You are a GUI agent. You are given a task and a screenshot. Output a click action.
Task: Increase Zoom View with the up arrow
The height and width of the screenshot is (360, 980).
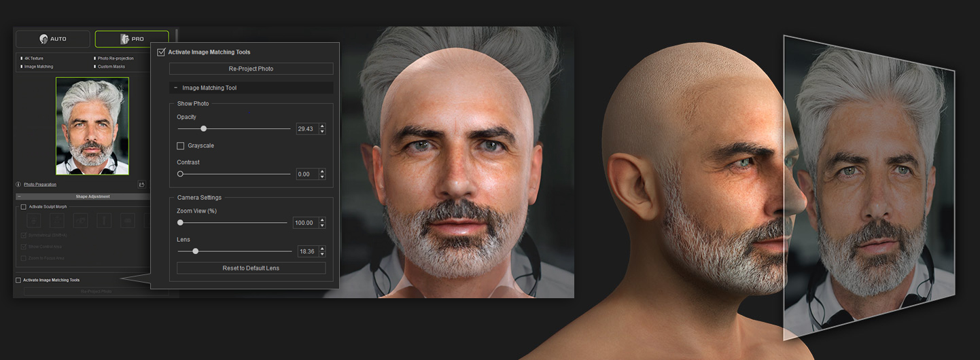(x=322, y=220)
